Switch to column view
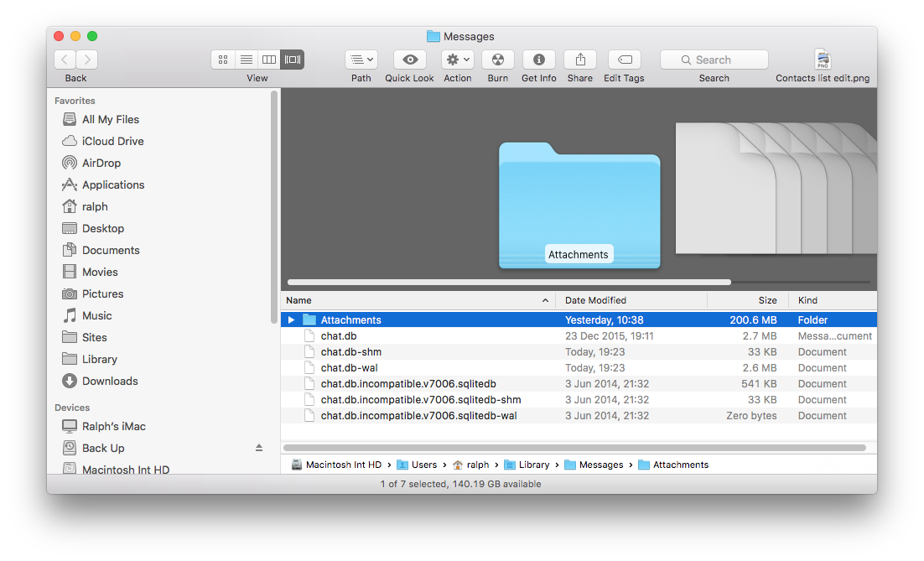This screenshot has width=924, height=561. (269, 60)
